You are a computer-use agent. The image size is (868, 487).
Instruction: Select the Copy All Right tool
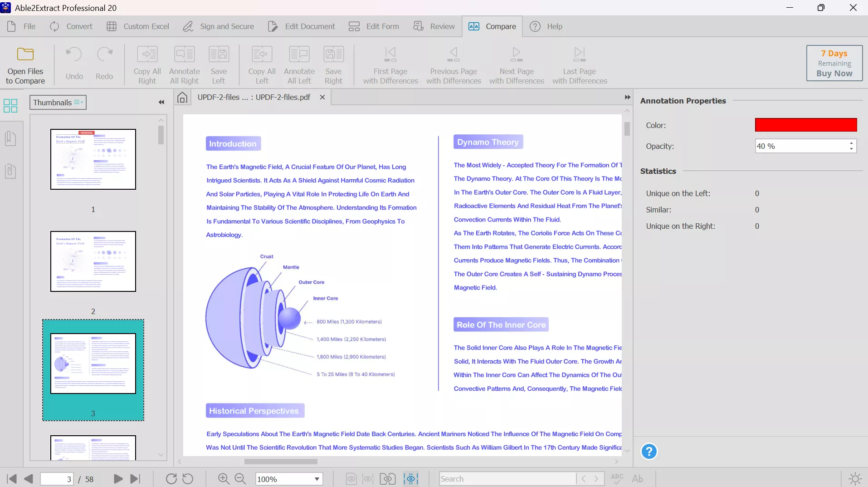(x=147, y=64)
